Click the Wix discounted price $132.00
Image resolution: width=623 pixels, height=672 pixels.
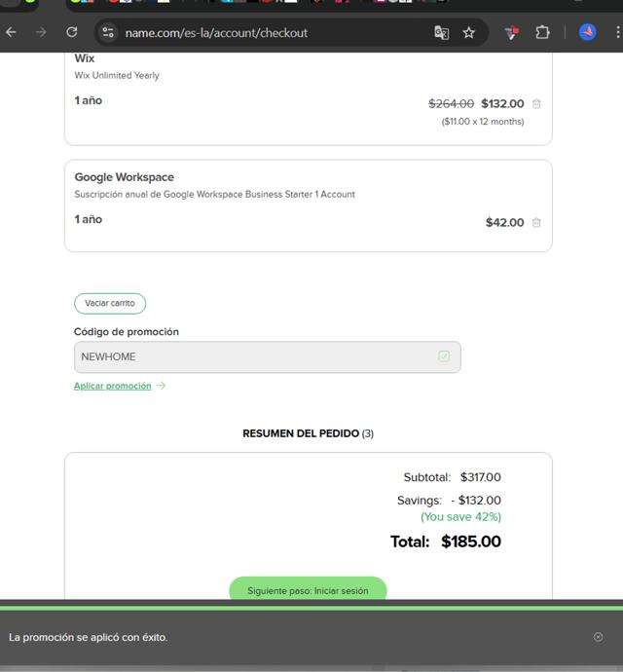(502, 103)
